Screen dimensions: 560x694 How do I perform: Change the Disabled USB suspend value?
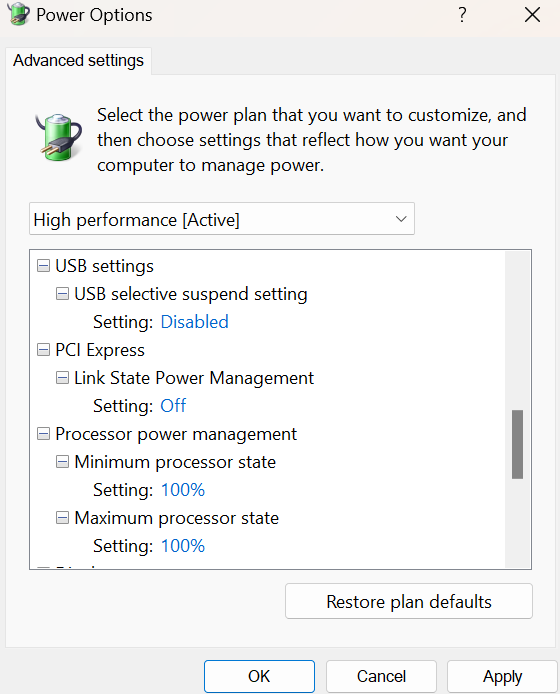tap(194, 322)
